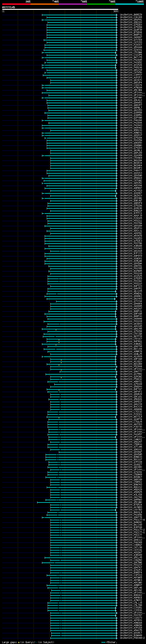Click the red 20% identity legend segment
This screenshot has height=644, width=146.
(x=16, y=4)
